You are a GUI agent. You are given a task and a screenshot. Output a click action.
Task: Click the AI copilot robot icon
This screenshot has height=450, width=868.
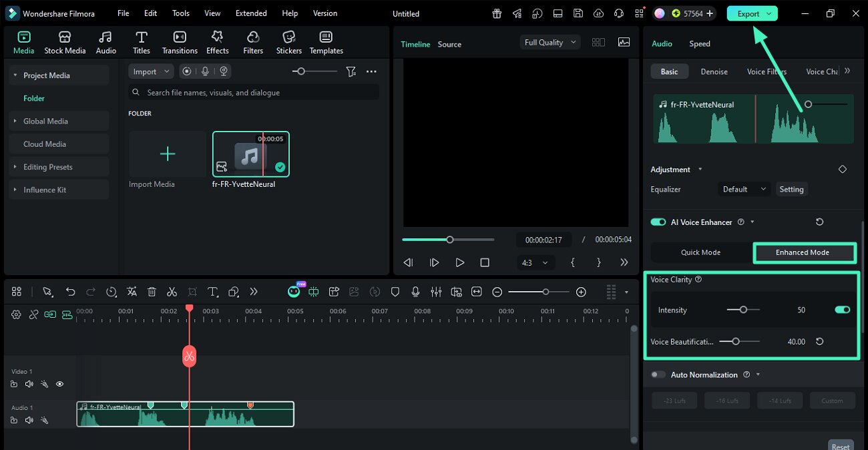[294, 292]
